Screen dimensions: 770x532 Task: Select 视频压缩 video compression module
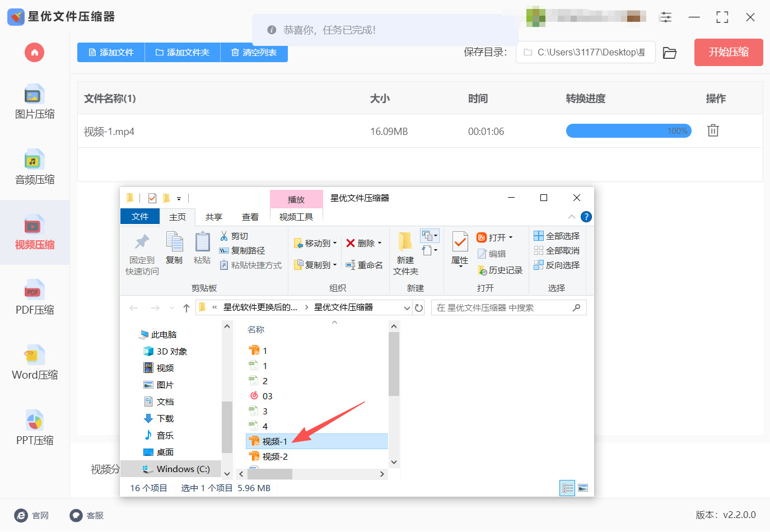(x=35, y=232)
